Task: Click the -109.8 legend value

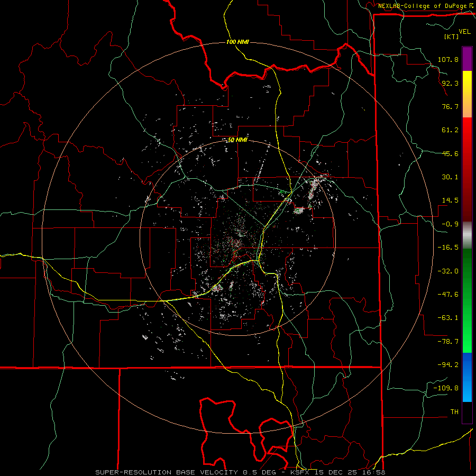Action: pos(446,388)
